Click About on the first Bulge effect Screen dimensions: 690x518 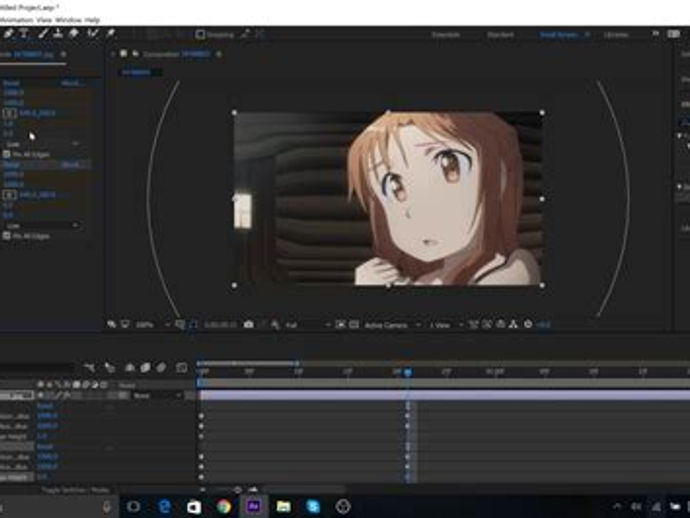click(73, 83)
